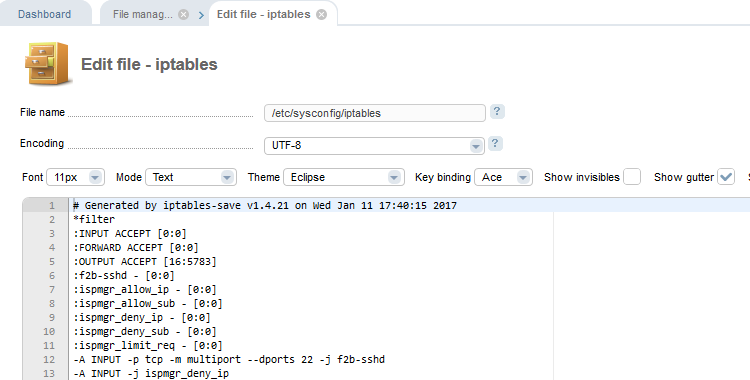Click line number 1 in the gutter
750x380 pixels.
[x=52, y=205]
